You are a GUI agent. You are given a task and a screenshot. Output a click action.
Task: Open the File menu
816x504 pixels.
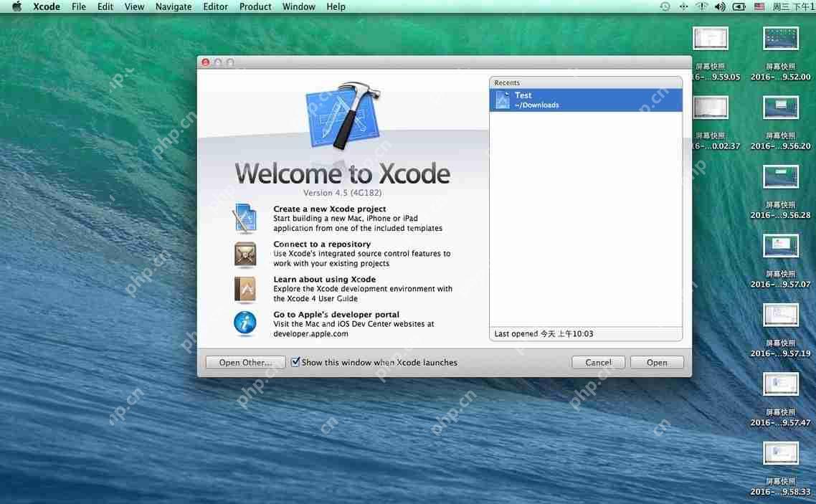click(79, 6)
